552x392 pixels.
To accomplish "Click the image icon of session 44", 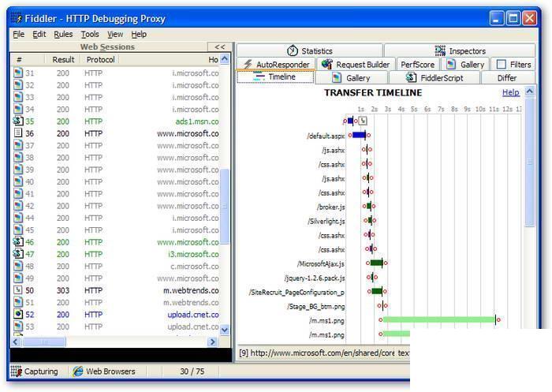I will (x=18, y=218).
